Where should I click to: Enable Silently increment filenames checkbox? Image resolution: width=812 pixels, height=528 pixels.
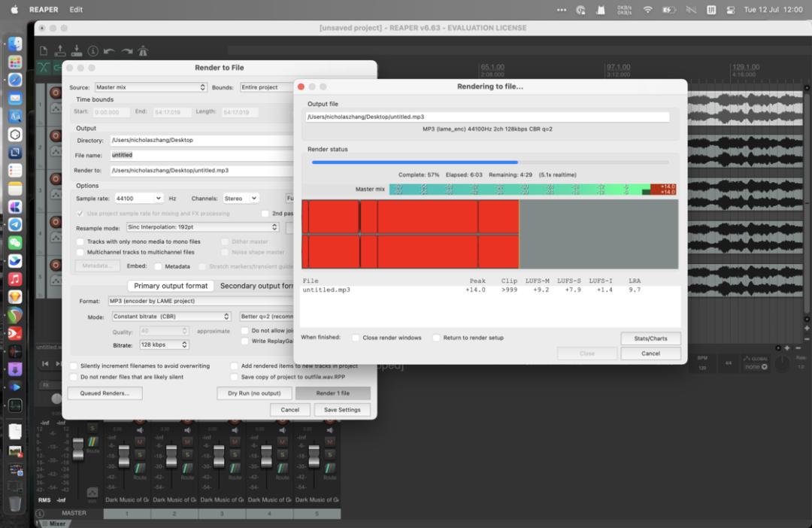[x=74, y=366]
